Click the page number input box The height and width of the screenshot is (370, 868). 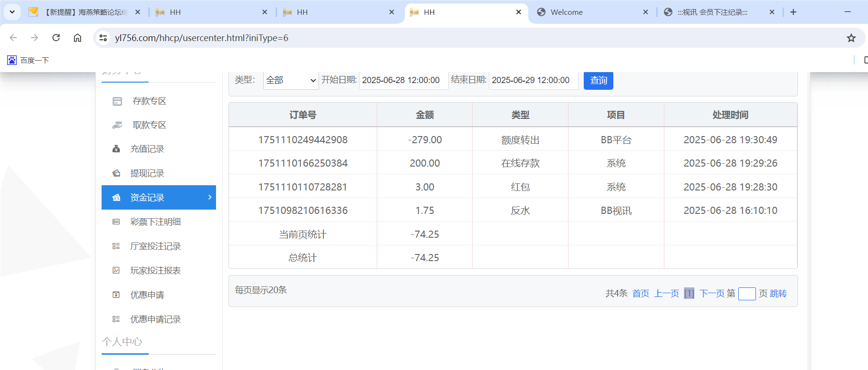[x=746, y=294]
